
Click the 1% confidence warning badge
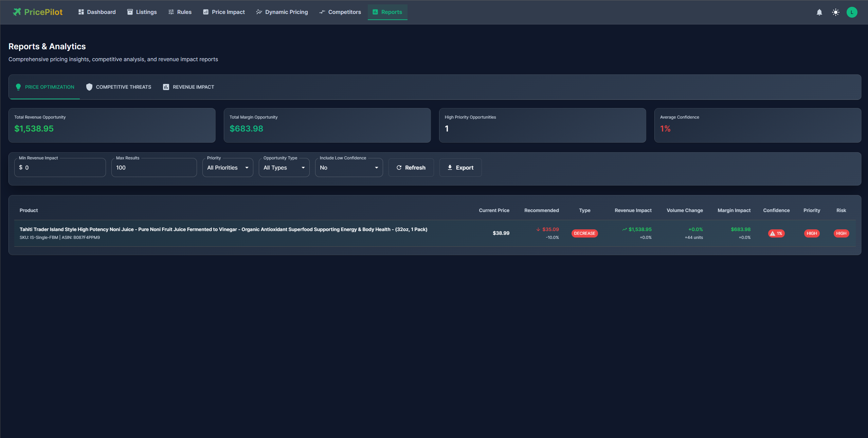776,233
